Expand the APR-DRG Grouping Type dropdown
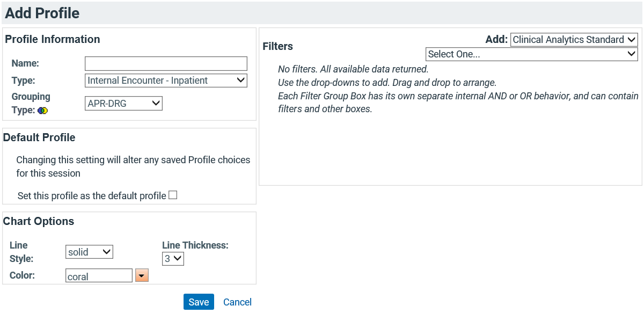This screenshot has height=313, width=644. [x=123, y=103]
